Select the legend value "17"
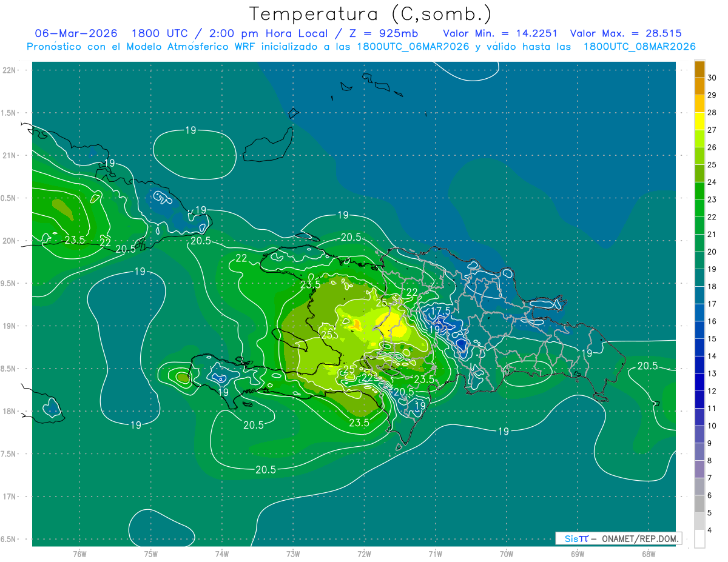Viewport: 728px width, 562px height. (x=713, y=304)
